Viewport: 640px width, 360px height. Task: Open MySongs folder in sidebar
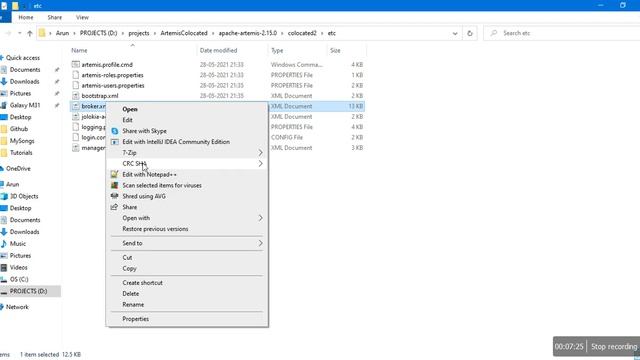pos(22,141)
